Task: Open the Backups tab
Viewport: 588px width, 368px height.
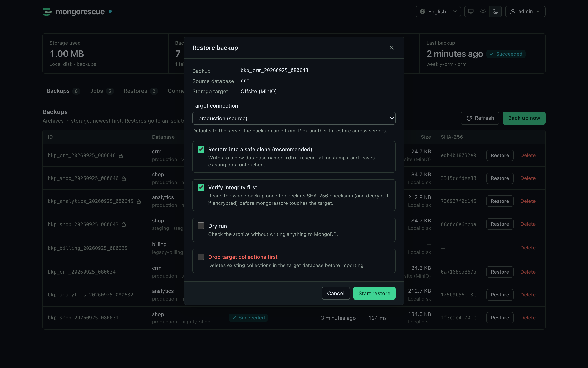Action: (x=63, y=91)
